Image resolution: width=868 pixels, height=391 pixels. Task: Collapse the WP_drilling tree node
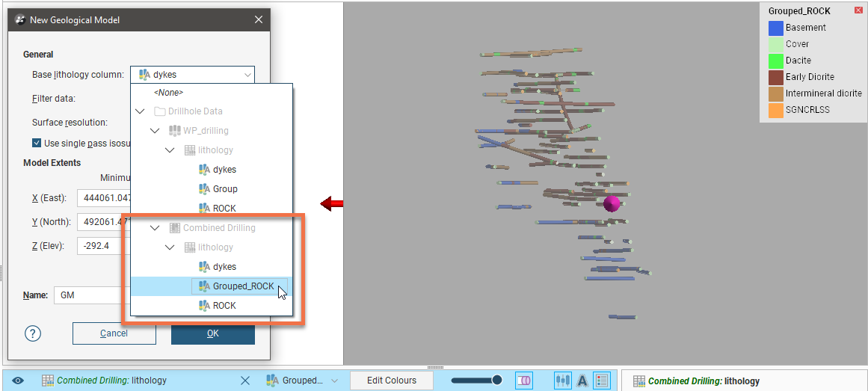point(156,131)
